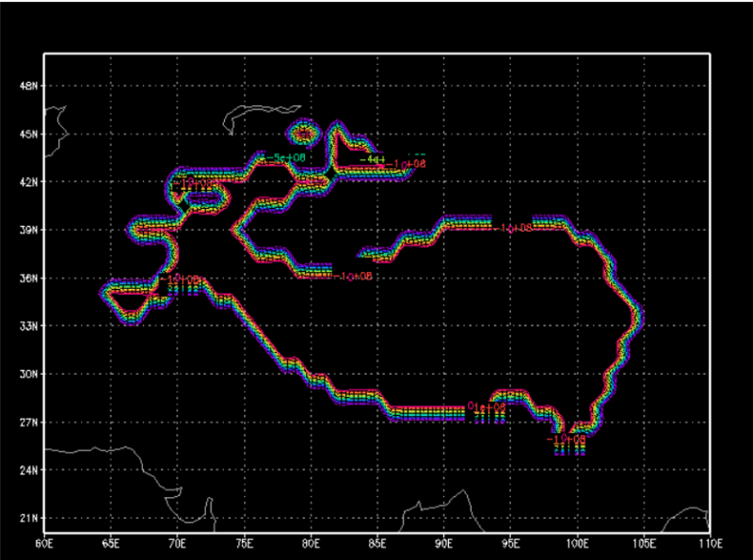The image size is (753, 560).
Task: Click the 33N latitude axis label
Action: point(28,326)
